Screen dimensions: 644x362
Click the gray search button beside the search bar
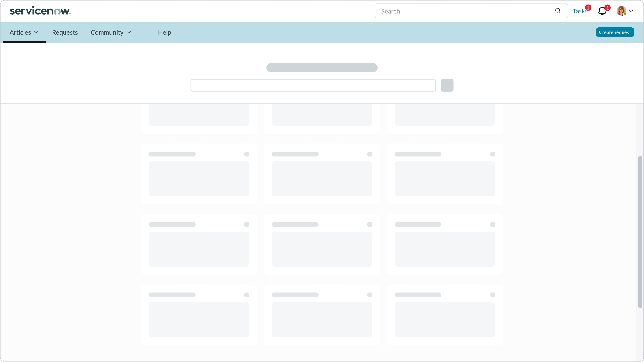coord(447,85)
